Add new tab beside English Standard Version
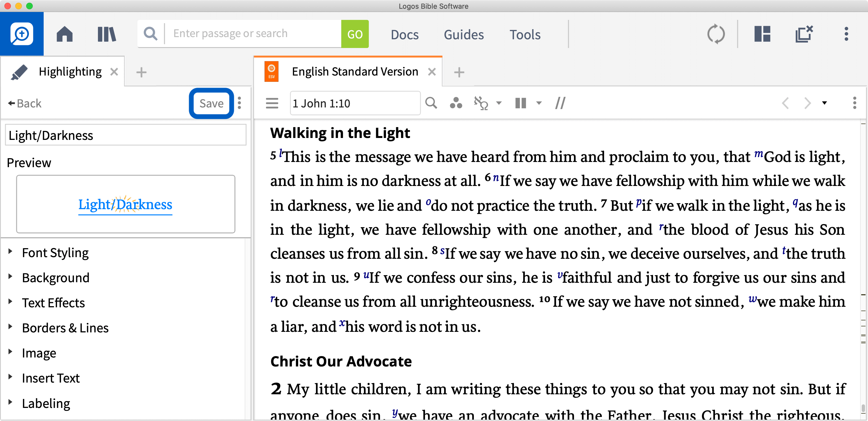Viewport: 868px width, 421px height. click(x=459, y=72)
